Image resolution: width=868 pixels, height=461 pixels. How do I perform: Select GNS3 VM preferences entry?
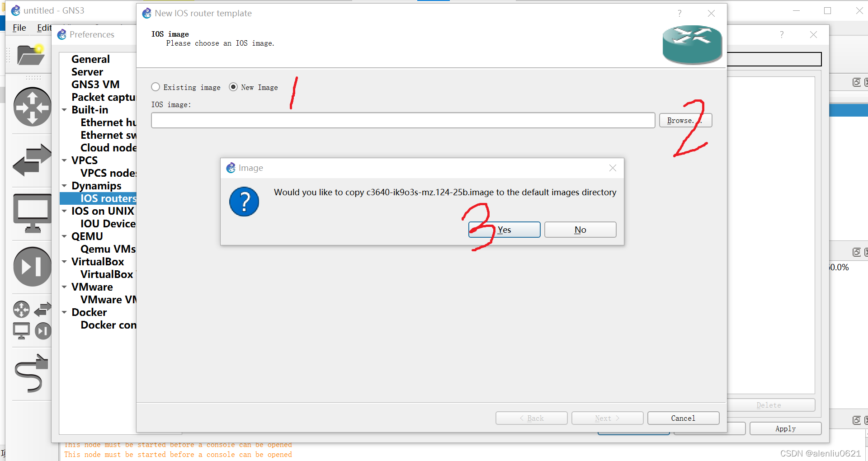(95, 85)
